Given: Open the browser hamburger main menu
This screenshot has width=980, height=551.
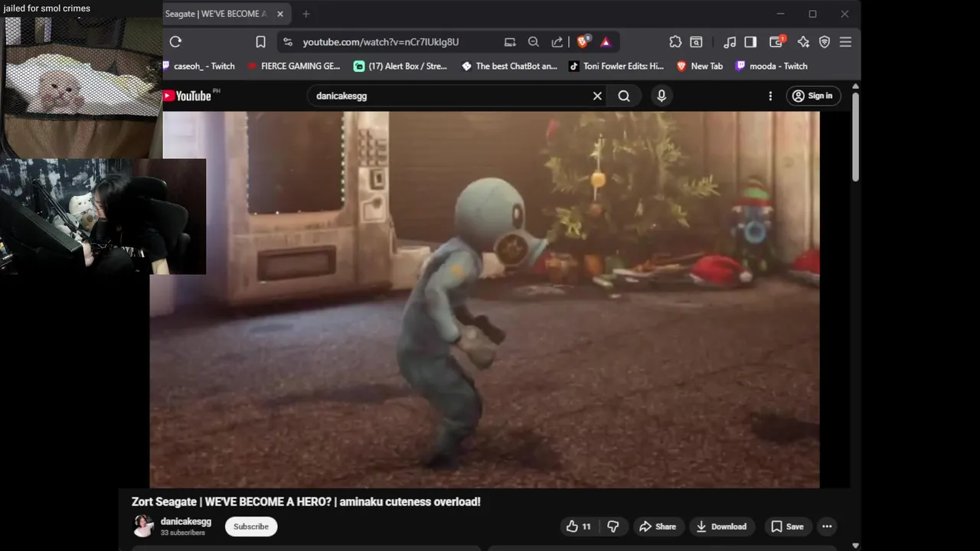Looking at the screenshot, I should coord(845,42).
